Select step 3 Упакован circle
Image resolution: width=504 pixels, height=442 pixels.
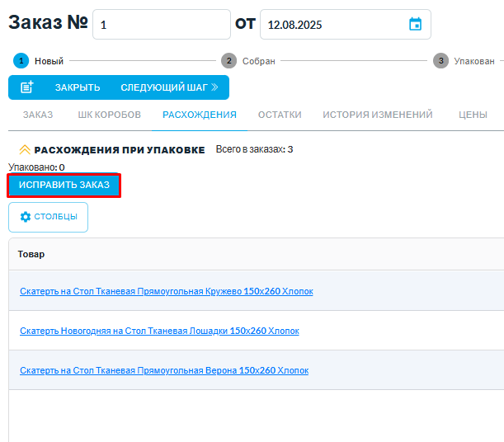(x=441, y=61)
